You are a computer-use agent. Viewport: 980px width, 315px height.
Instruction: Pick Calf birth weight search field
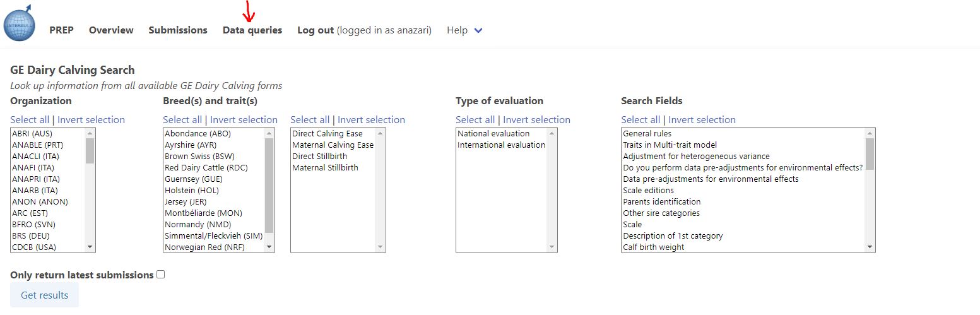click(x=653, y=247)
